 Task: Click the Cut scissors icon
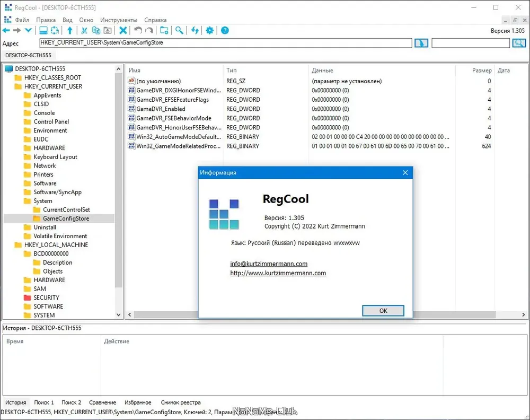[84, 30]
